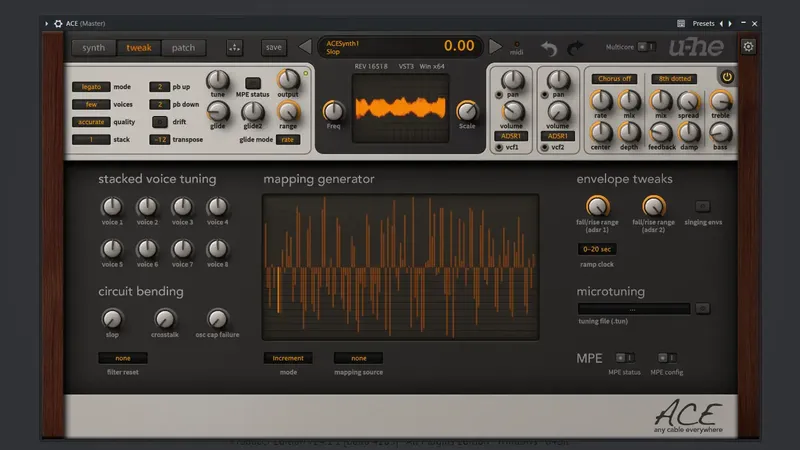Open the 8th dotted delay dropdown
Image resolution: width=800 pixels, height=450 pixels.
(674, 79)
